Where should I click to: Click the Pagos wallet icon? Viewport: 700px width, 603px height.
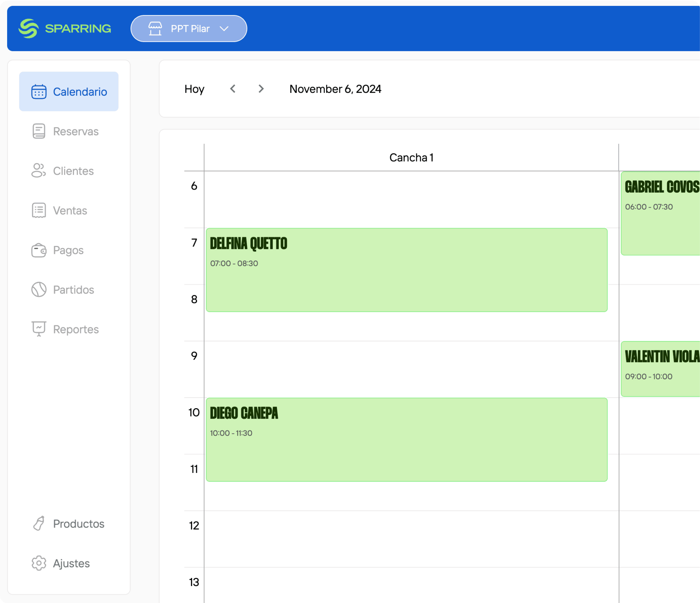tap(39, 250)
